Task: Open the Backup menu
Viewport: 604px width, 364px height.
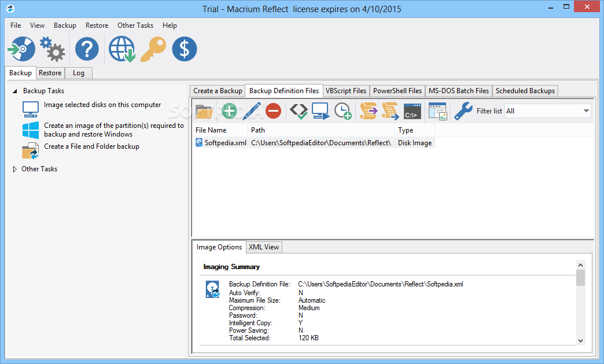Action: pyautogui.click(x=65, y=25)
